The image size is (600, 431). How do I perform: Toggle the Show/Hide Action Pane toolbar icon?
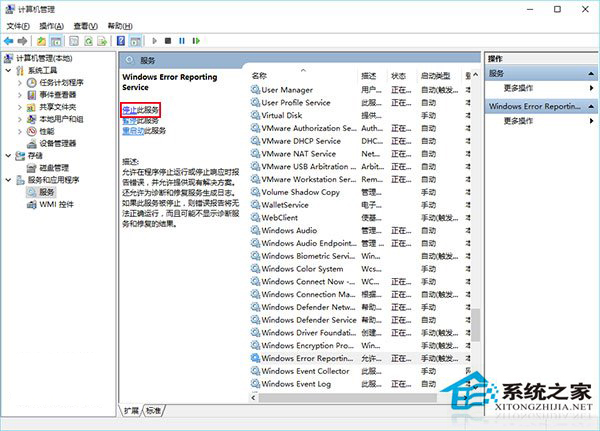(x=135, y=41)
